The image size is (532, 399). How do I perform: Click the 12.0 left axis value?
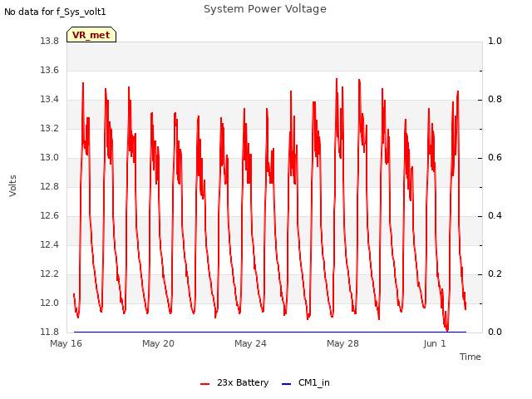pos(49,303)
